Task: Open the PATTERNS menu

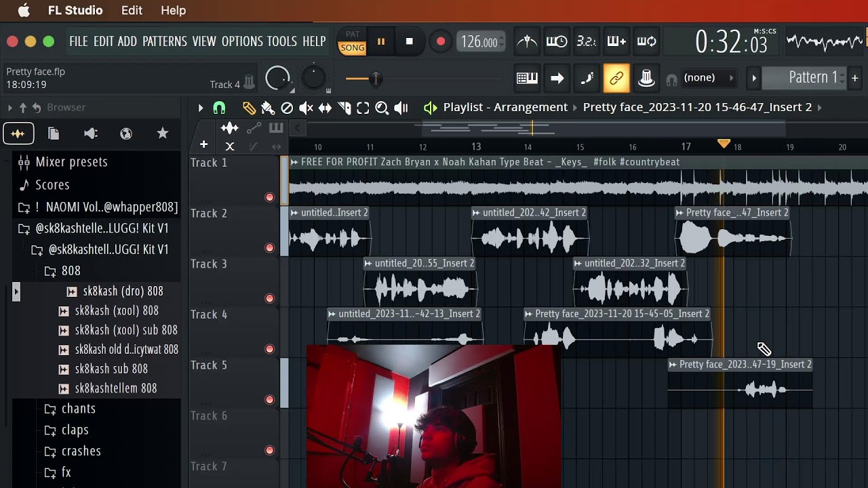Action: [x=165, y=41]
